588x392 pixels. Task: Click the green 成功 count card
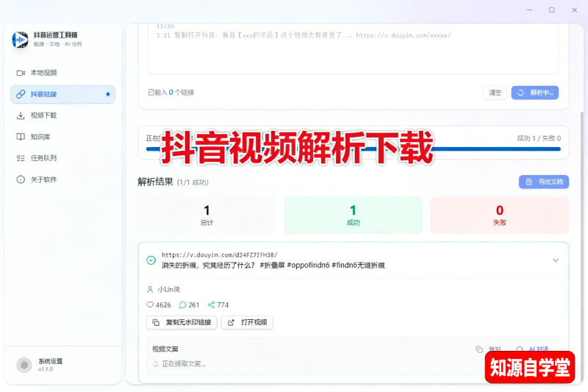pos(354,215)
